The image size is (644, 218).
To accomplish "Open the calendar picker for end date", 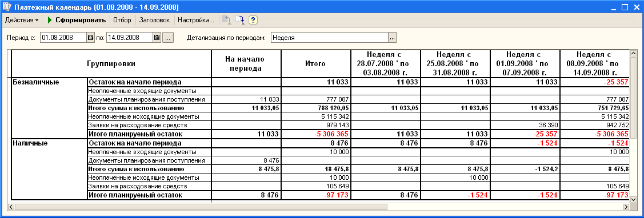I will (x=157, y=37).
